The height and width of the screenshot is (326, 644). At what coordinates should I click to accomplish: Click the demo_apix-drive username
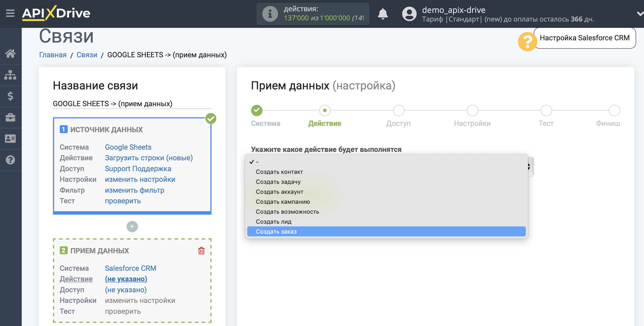[x=454, y=10]
